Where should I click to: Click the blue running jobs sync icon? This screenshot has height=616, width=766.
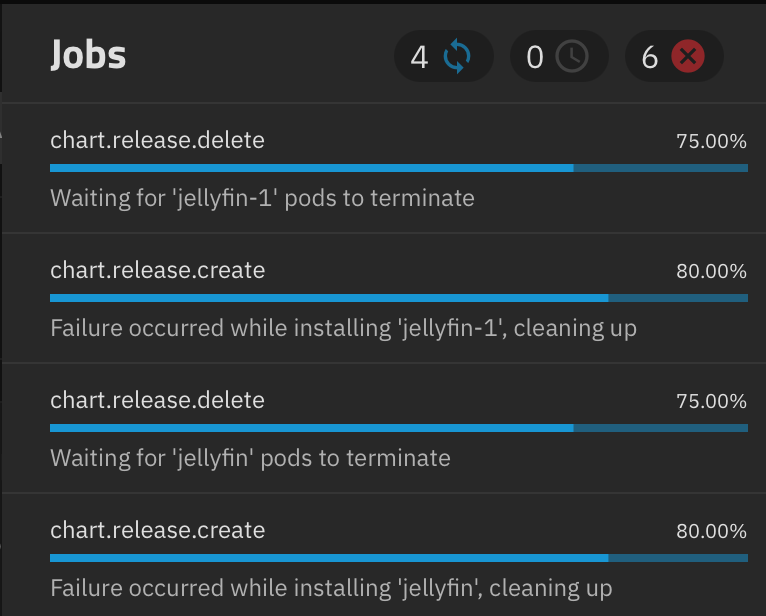point(457,57)
